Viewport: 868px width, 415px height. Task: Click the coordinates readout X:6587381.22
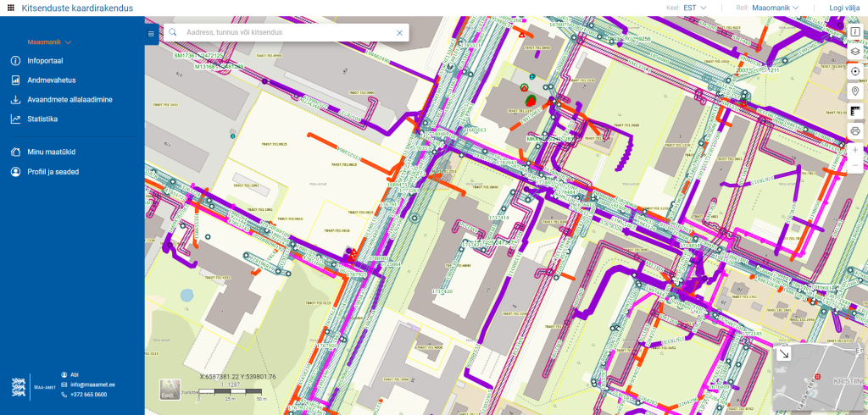237,377
